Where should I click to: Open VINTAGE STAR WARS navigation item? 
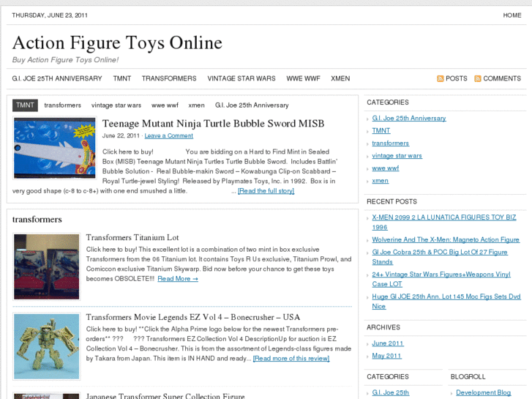tap(241, 78)
